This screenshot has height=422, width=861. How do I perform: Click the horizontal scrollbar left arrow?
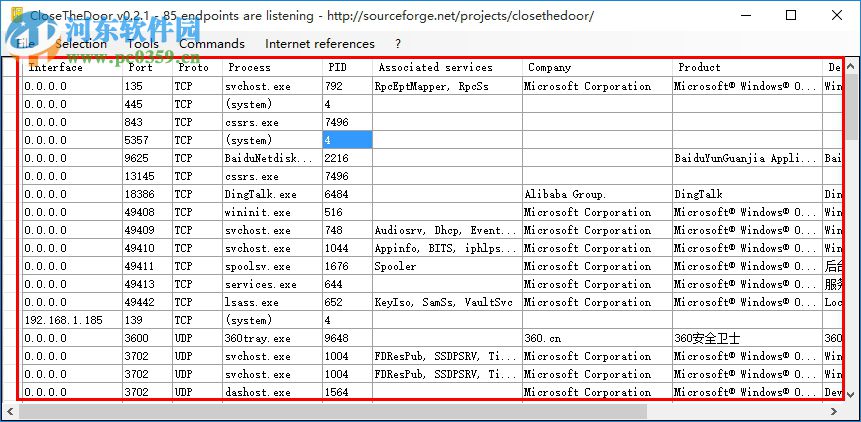coord(10,411)
